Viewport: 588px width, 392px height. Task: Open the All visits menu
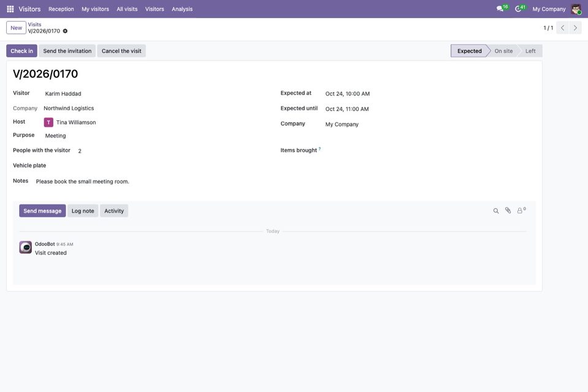click(127, 9)
